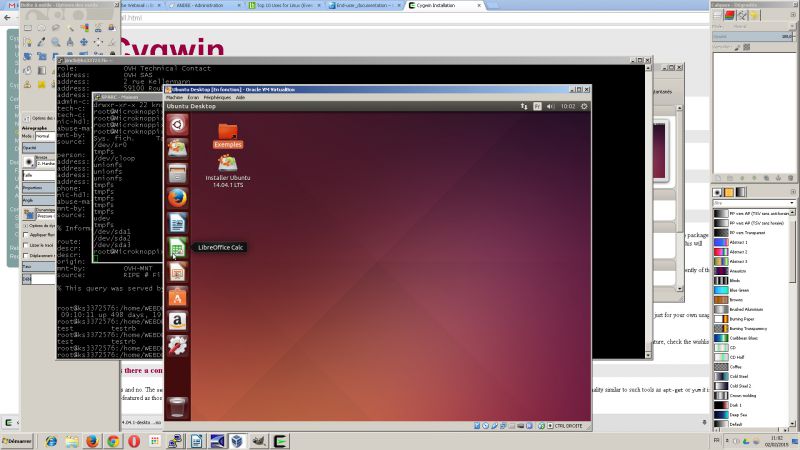
Task: Open Windows Explorer folder taskbar icon
Action: (71, 441)
